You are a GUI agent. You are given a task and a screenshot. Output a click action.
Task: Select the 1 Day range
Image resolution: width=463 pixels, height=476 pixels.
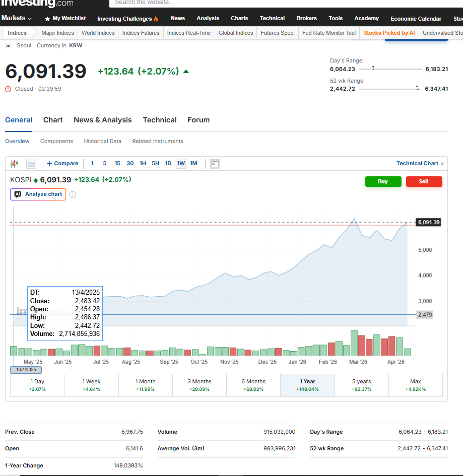37,385
